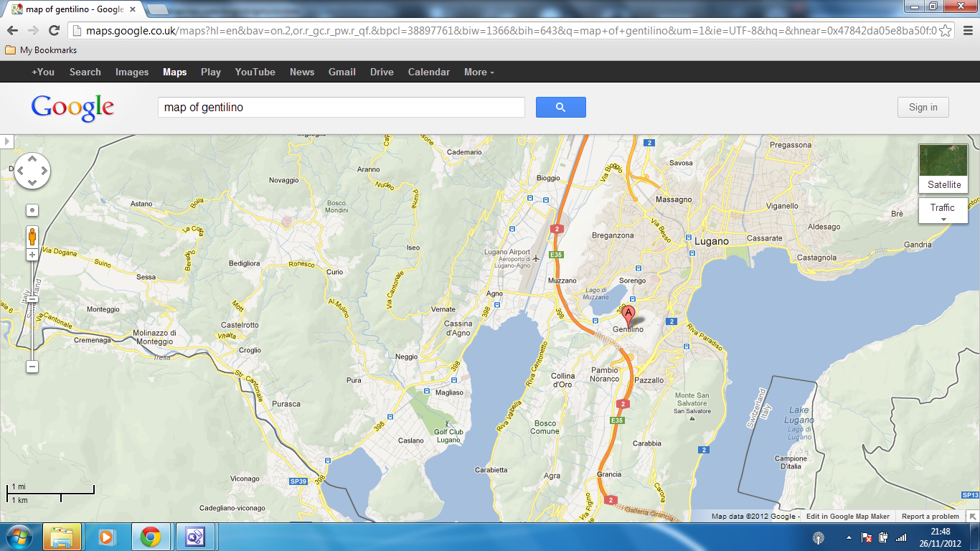The width and height of the screenshot is (980, 551).
Task: Open Drive from Google bar
Action: point(382,72)
